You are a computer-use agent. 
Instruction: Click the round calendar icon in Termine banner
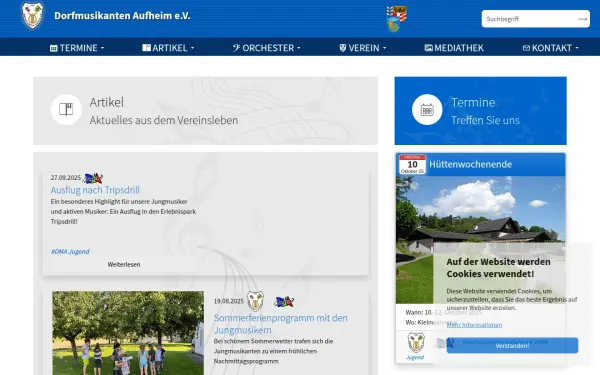427,109
